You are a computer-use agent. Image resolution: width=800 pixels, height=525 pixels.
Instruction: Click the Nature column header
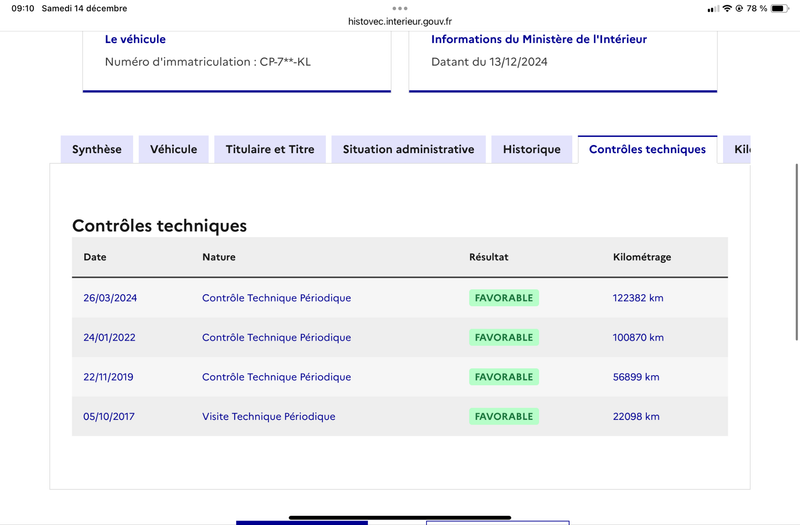[x=219, y=257]
